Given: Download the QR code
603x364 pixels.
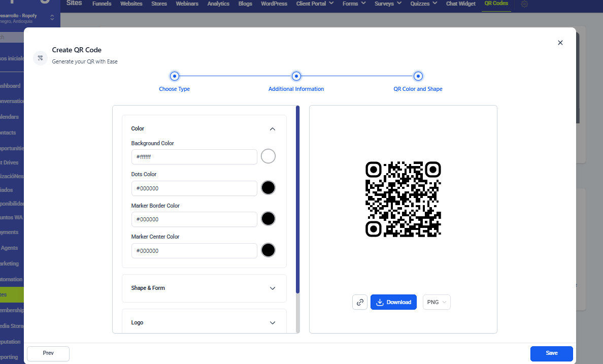Looking at the screenshot, I should point(393,302).
